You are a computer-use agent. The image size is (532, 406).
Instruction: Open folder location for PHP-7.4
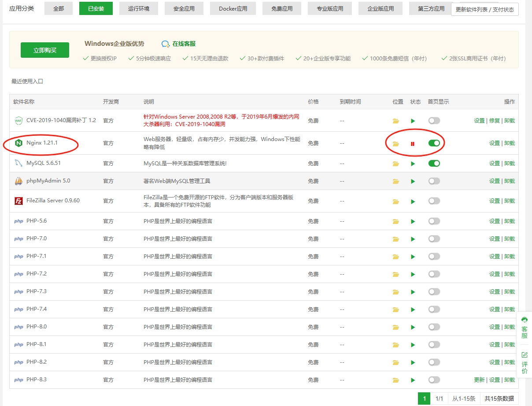(x=396, y=309)
